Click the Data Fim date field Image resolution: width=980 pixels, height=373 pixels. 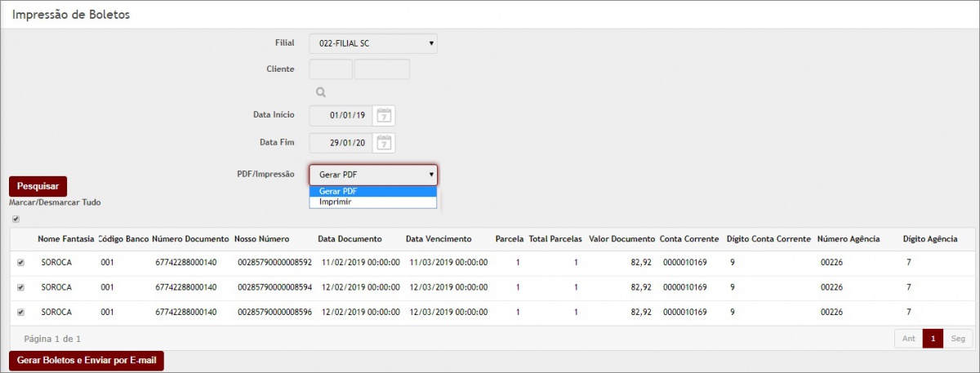tap(341, 142)
